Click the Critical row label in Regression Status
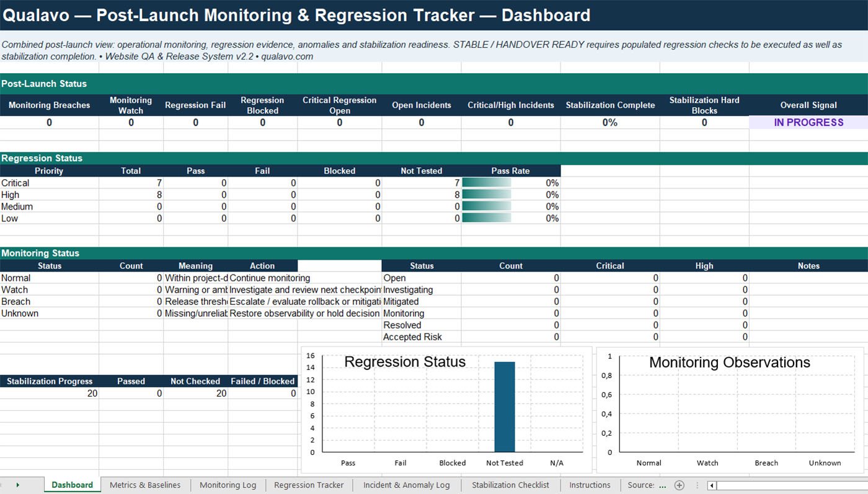This screenshot has width=868, height=494. tap(50, 183)
